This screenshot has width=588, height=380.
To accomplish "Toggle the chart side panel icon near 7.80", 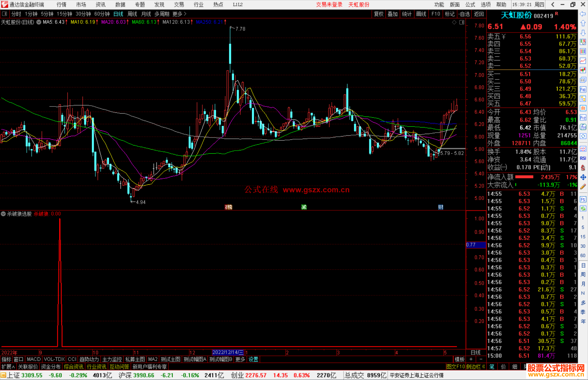I will (x=462, y=22).
